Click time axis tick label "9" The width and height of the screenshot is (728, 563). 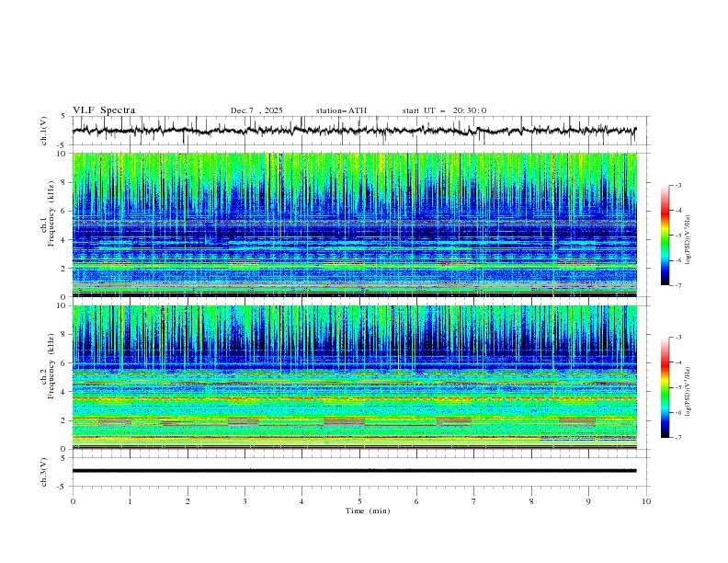588,501
